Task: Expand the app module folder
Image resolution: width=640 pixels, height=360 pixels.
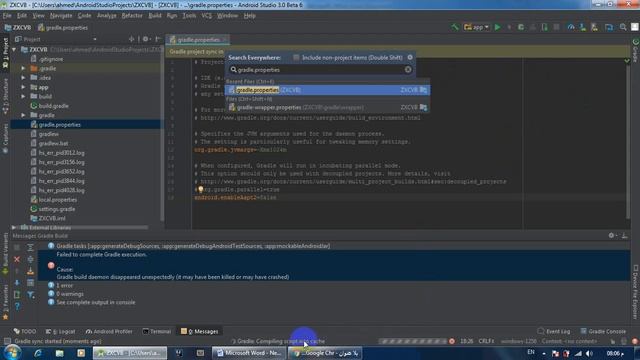Action: (23, 87)
